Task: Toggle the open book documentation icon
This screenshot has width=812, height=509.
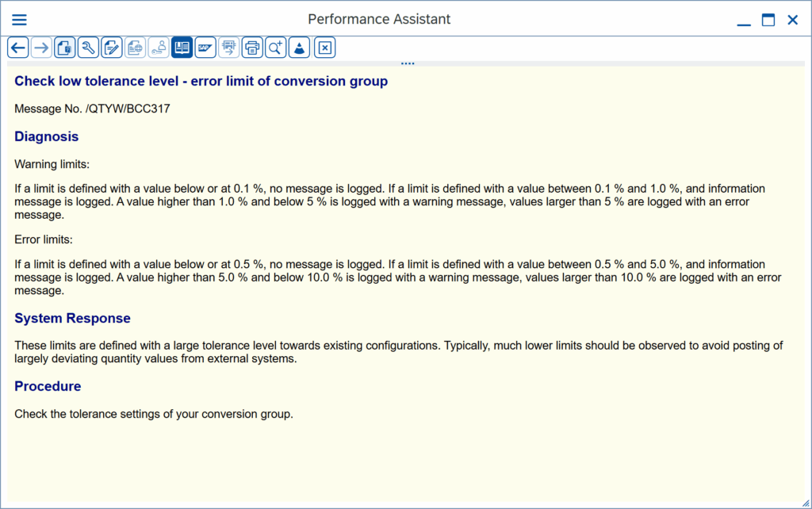Action: coord(182,48)
